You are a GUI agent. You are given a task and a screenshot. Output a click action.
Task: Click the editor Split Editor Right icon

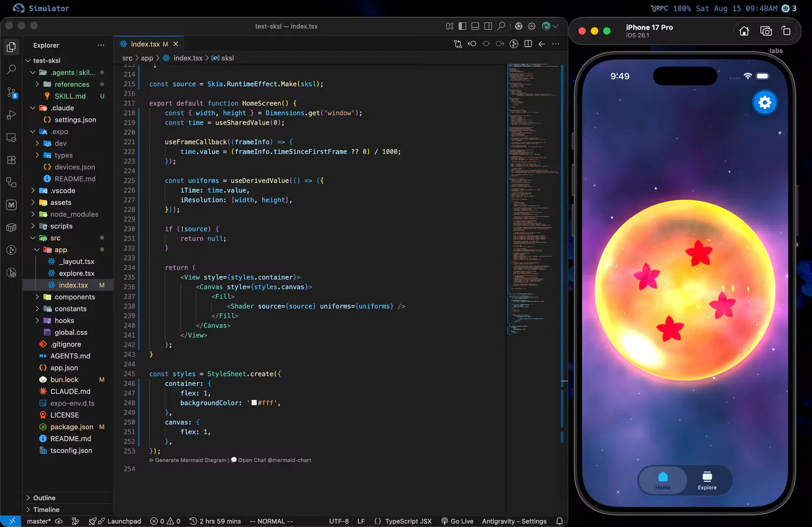tap(528, 44)
